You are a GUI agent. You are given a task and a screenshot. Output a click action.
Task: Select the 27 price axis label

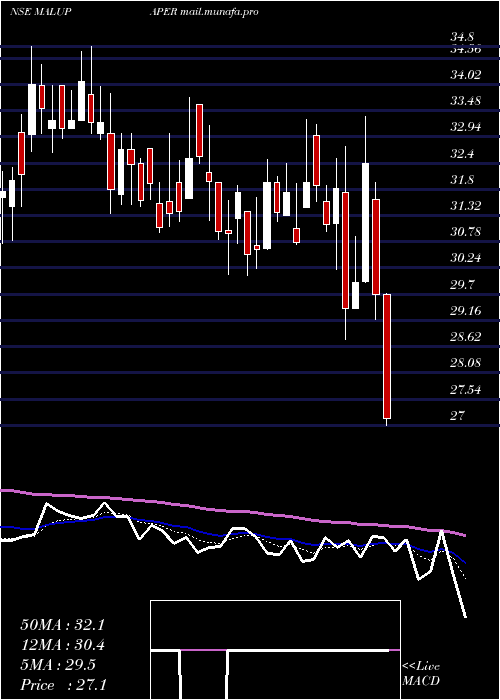coord(457,416)
